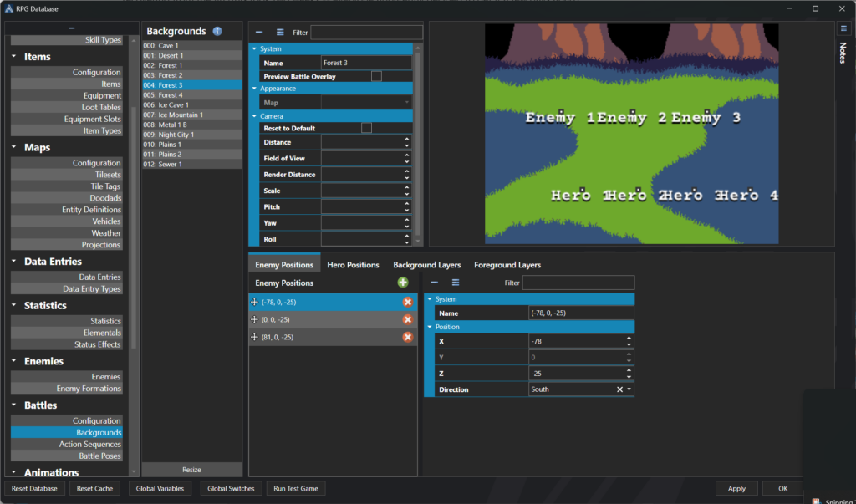Image resolution: width=856 pixels, height=504 pixels.
Task: Click the move handle of (0, 0, -25)
Action: tap(255, 319)
